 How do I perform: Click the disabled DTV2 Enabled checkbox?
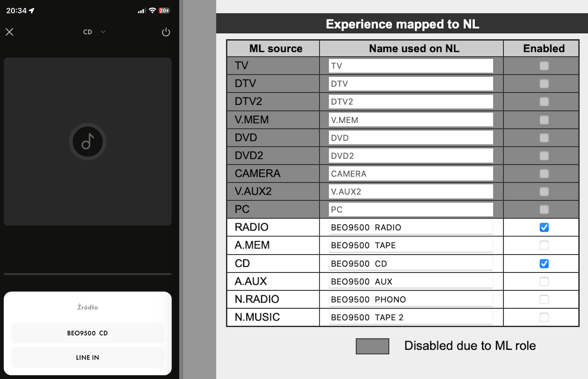tap(544, 101)
